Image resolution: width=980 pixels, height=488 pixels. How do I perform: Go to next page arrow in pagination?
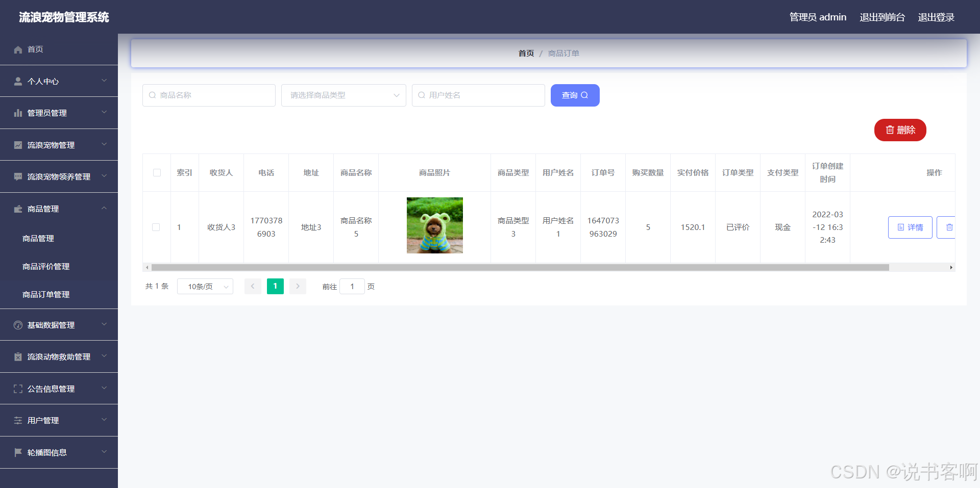(x=298, y=287)
